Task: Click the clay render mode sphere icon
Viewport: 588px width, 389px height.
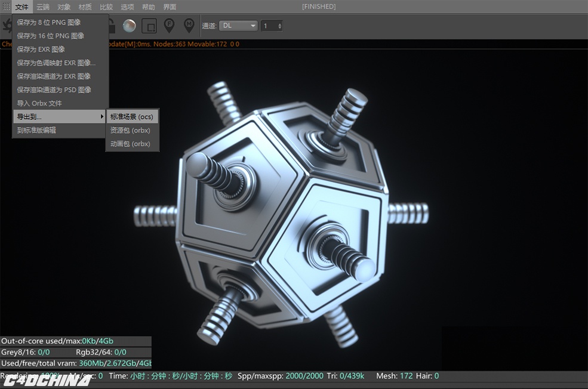Action: (130, 26)
